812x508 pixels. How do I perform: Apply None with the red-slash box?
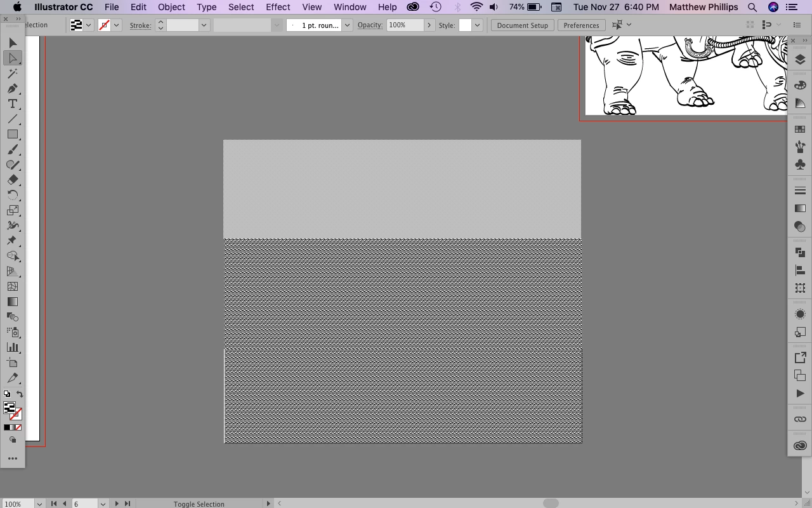tap(18, 427)
